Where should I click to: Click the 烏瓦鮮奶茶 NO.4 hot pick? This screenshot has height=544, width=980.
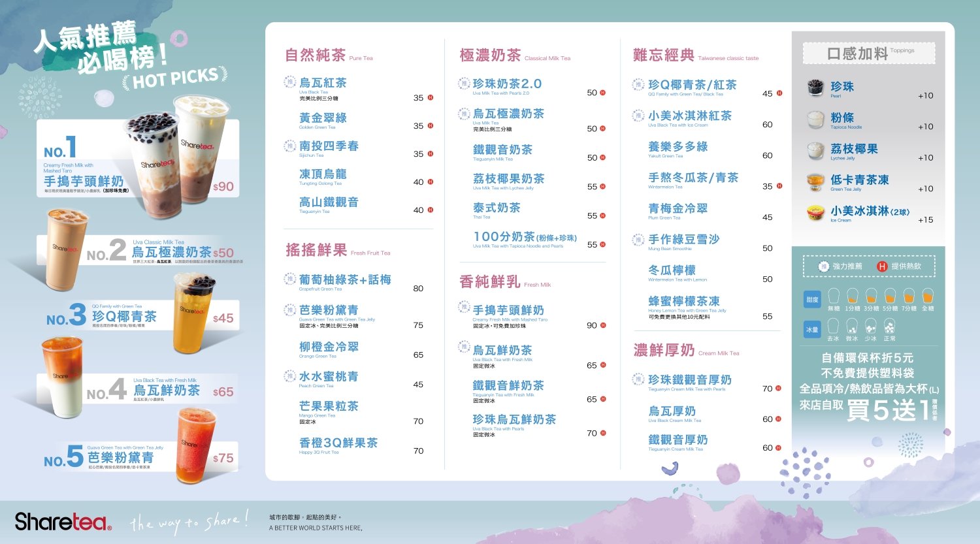(x=167, y=390)
